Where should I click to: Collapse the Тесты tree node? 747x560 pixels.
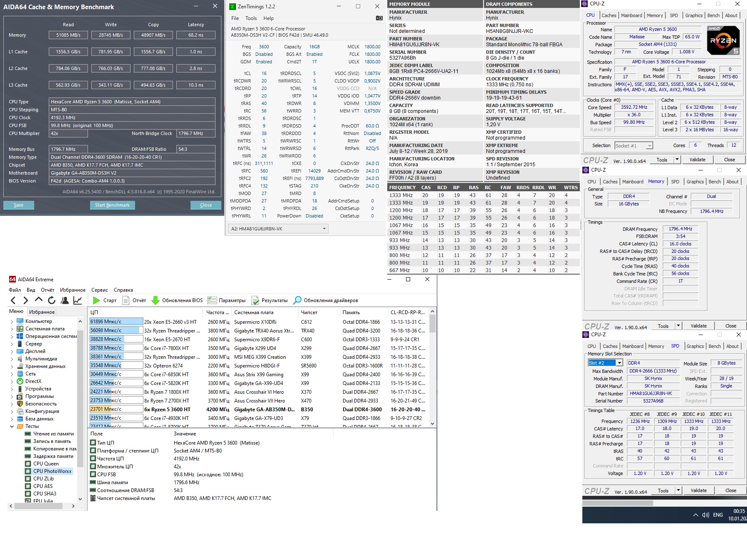[12, 426]
